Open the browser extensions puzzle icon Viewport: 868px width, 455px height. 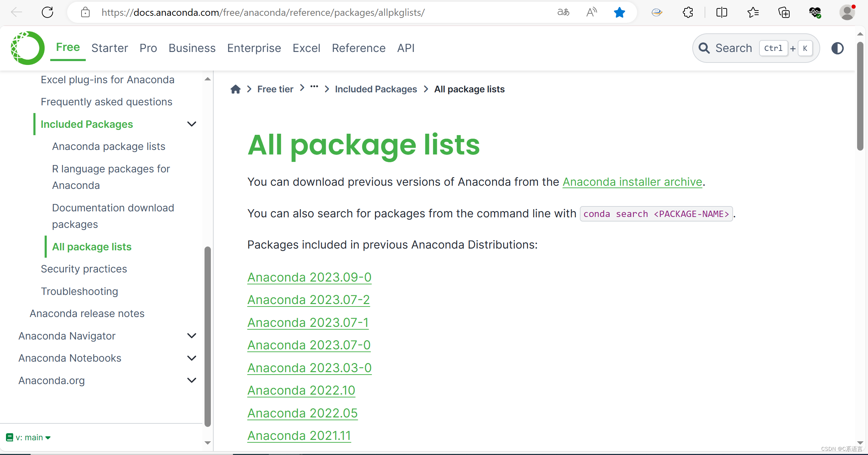click(x=688, y=13)
